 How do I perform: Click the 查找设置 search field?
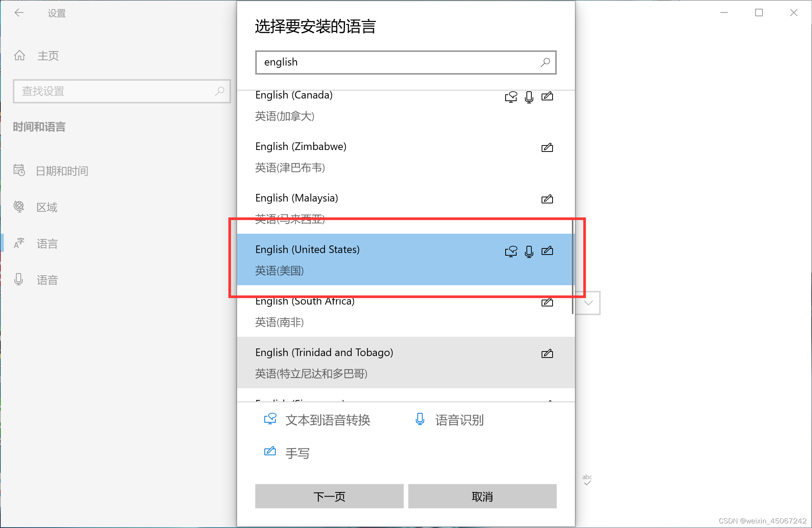coord(114,91)
